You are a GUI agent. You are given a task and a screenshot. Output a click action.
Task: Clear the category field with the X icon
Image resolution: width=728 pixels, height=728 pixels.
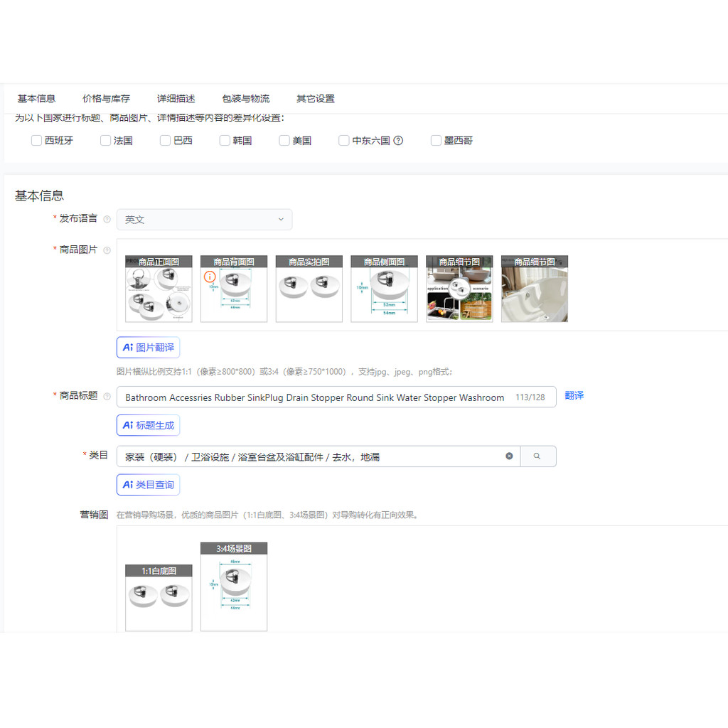[x=509, y=456]
